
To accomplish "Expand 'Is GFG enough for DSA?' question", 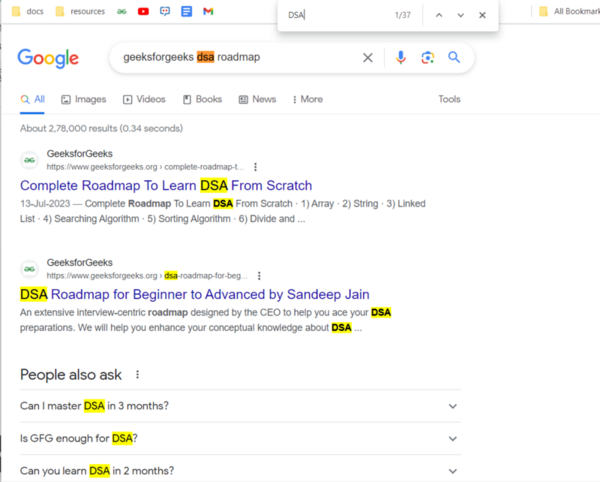I will [240, 438].
